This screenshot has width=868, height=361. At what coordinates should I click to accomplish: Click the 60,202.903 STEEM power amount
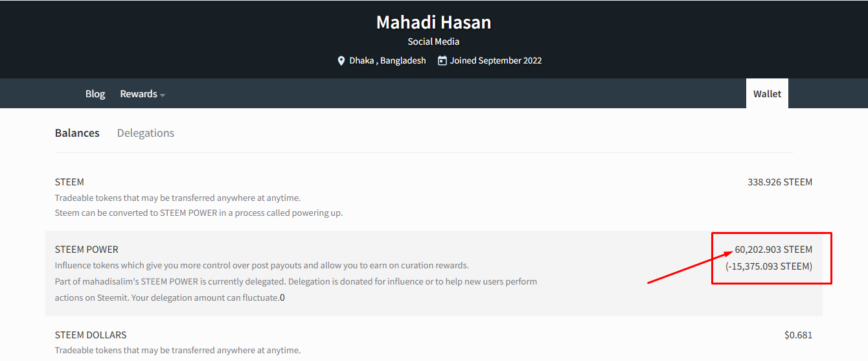click(773, 250)
